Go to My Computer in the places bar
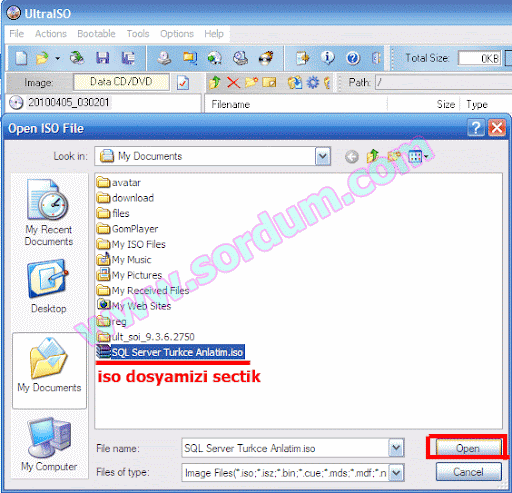The image size is (512, 493). [49, 445]
